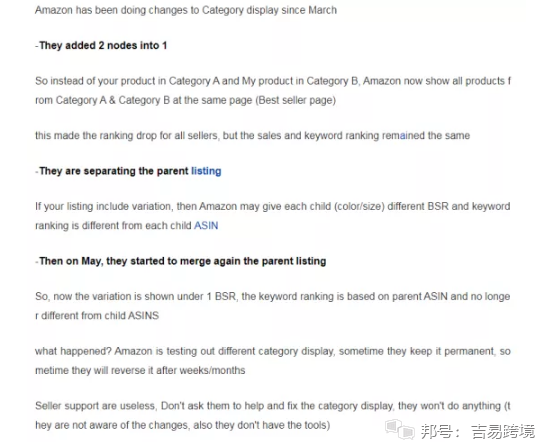Click the "Then on May" bold heading
This screenshot has width=537, height=442.
[x=180, y=261]
